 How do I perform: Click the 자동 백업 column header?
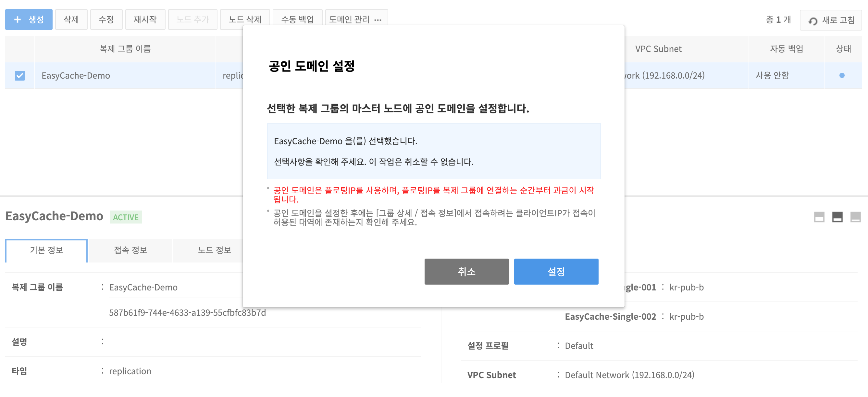pyautogui.click(x=787, y=49)
